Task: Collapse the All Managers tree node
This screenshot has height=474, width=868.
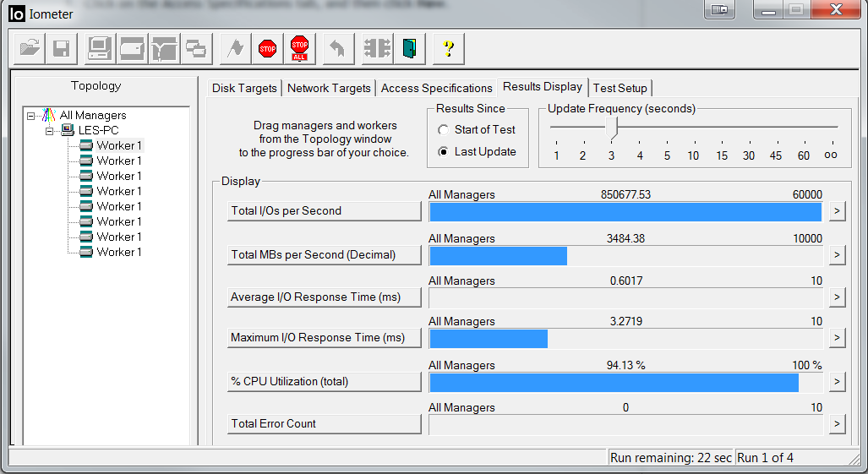Action: click(31, 116)
